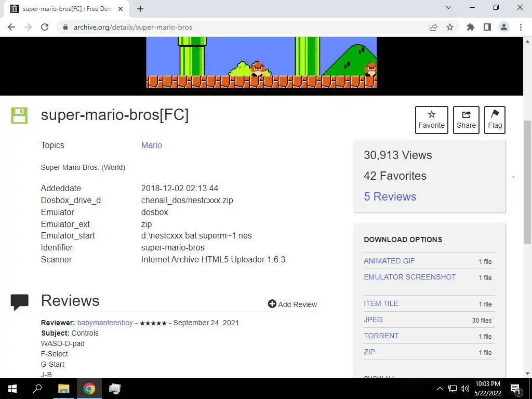The height and width of the screenshot is (399, 532).
Task: Open the 5 Reviews link
Action: 390,196
